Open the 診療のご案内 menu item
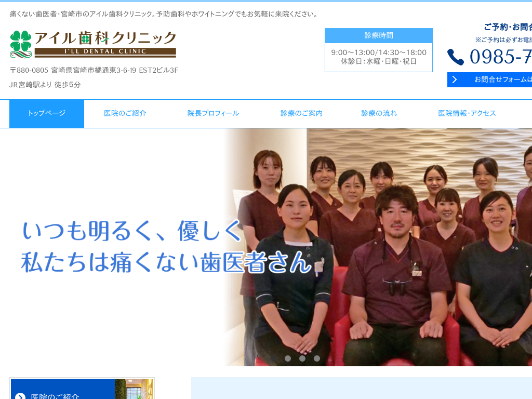Viewport: 532px width, 399px height. click(301, 113)
